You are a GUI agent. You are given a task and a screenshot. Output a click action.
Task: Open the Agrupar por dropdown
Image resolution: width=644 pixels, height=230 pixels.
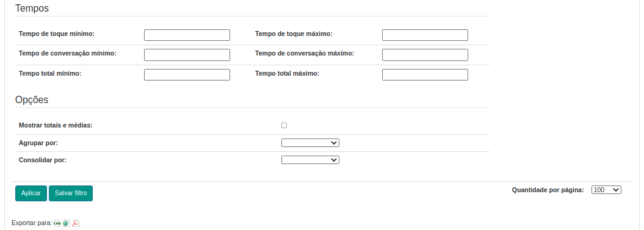coord(310,143)
